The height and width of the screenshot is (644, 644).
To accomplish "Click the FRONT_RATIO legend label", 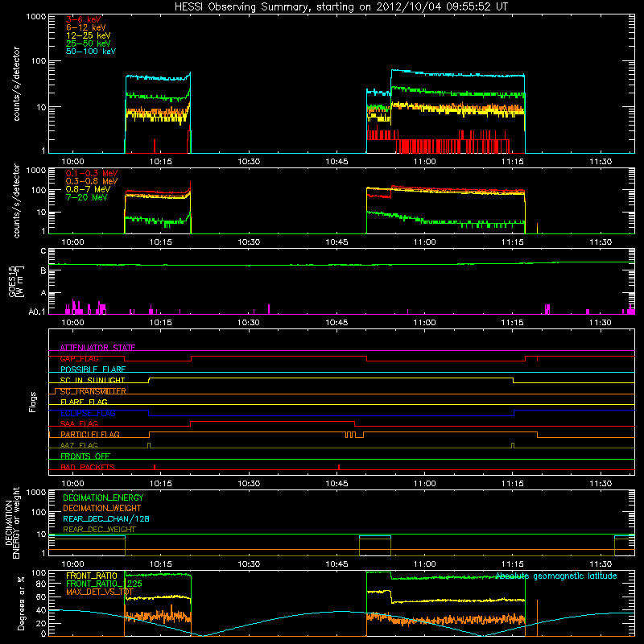I will coord(92,576).
